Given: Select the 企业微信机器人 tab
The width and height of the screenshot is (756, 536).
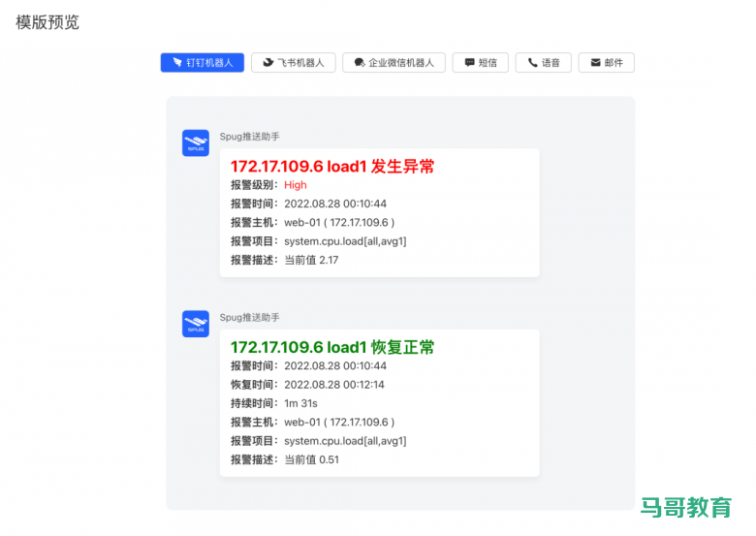Looking at the screenshot, I should tap(394, 63).
